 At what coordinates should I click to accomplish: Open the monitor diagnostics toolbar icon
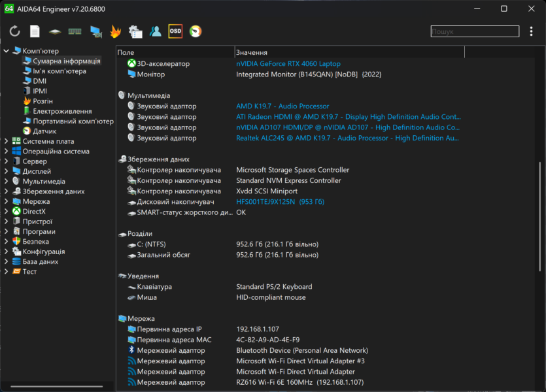95,31
